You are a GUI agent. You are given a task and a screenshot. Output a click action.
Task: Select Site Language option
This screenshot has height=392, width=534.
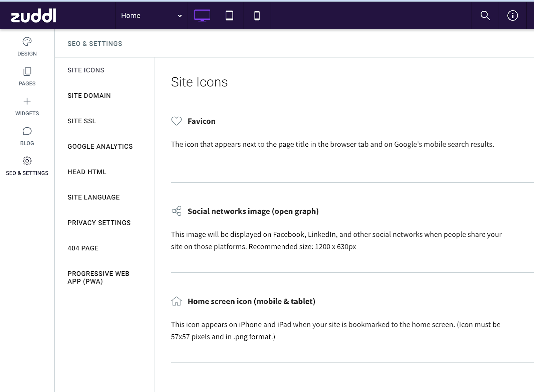[93, 197]
